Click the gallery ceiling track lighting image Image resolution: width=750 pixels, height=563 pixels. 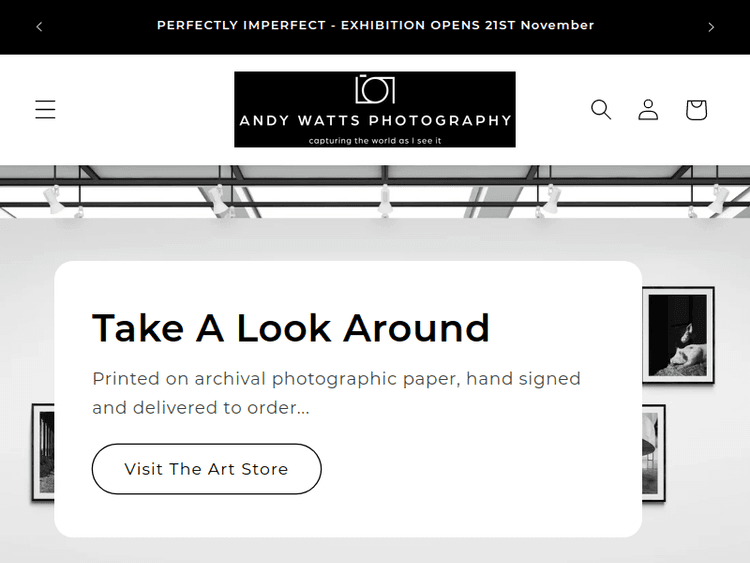click(x=375, y=190)
